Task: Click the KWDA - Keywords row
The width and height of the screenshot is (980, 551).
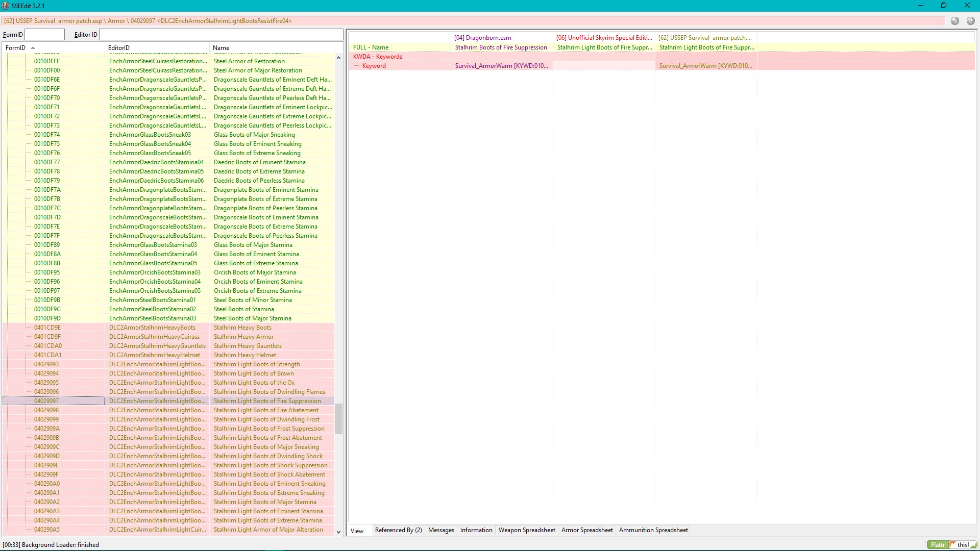Action: (x=378, y=57)
